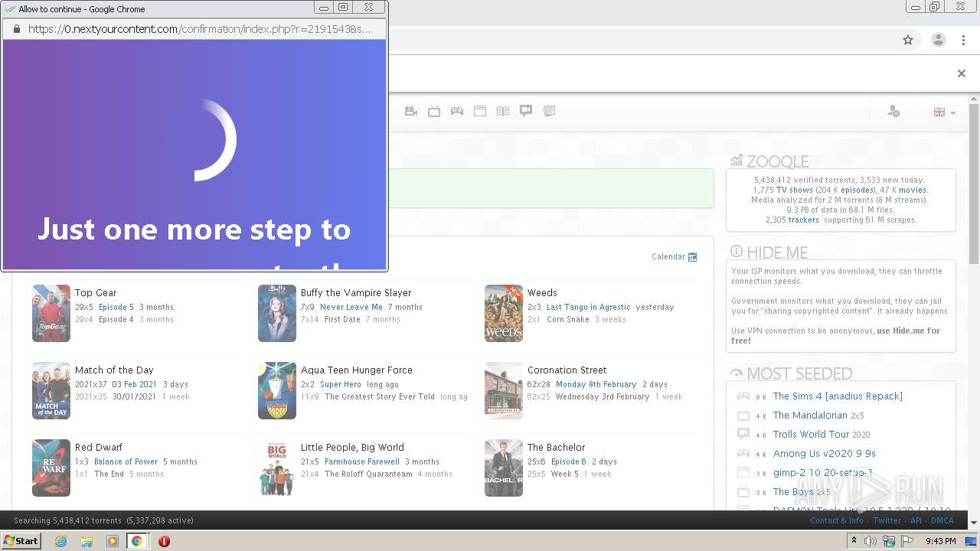Open Monday 8th February episode link
The height and width of the screenshot is (551, 980).
click(x=596, y=384)
